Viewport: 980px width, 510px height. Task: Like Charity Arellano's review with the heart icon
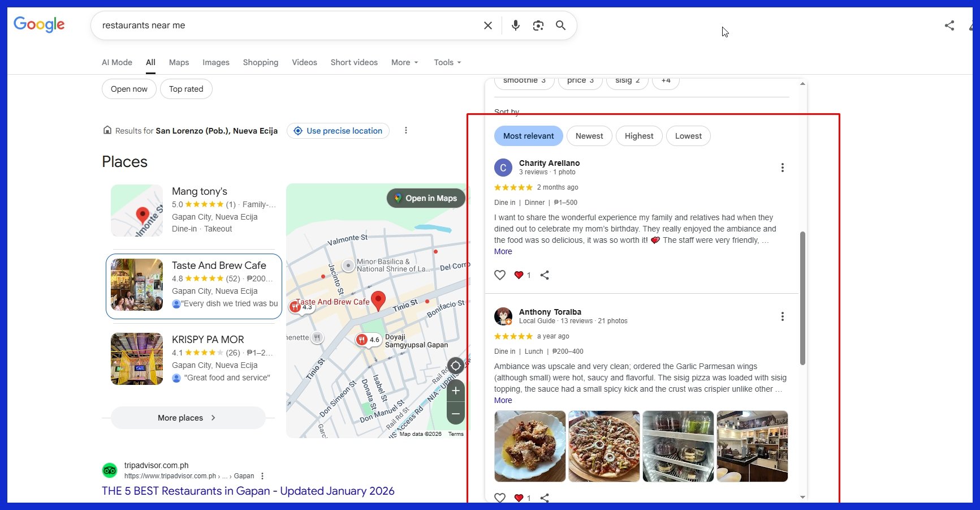[500, 275]
